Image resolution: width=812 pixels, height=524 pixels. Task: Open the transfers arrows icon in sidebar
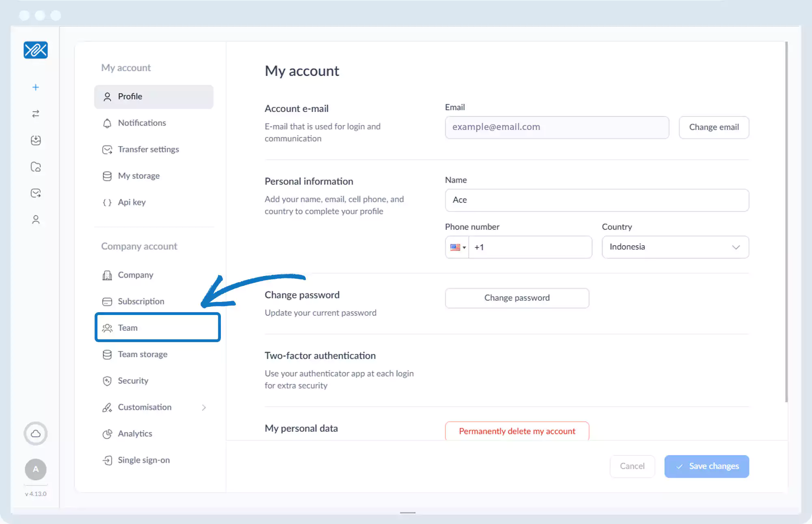(x=36, y=114)
